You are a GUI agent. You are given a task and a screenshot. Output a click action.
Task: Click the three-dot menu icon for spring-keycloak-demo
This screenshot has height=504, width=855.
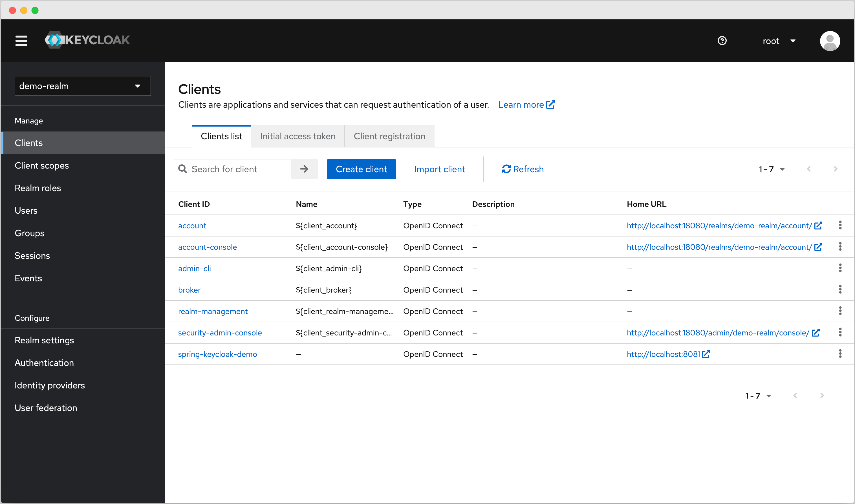[840, 354]
